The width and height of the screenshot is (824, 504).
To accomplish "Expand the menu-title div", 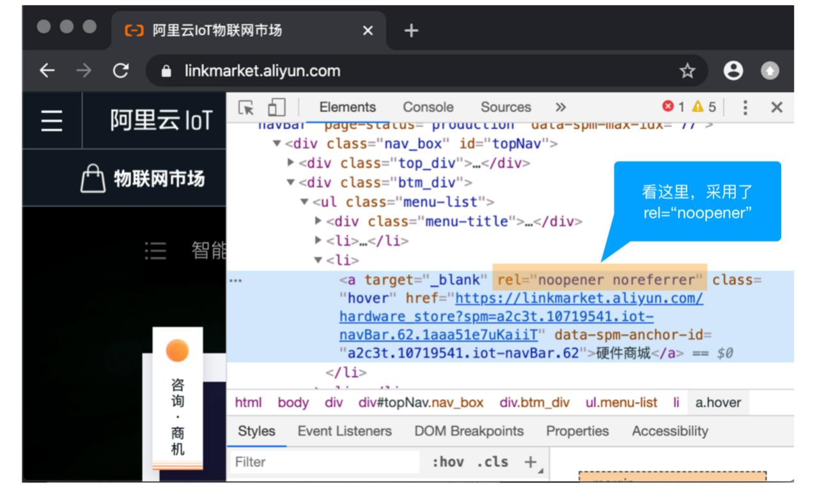I will click(x=318, y=222).
